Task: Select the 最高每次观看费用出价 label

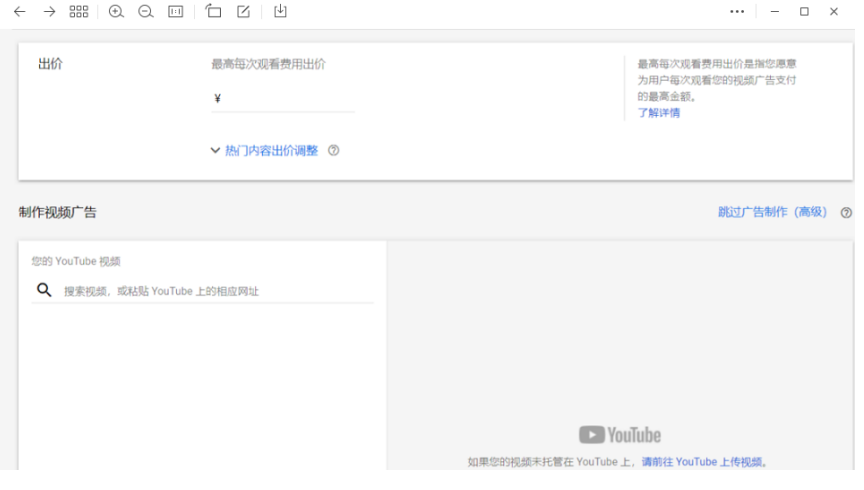Action: click(268, 64)
